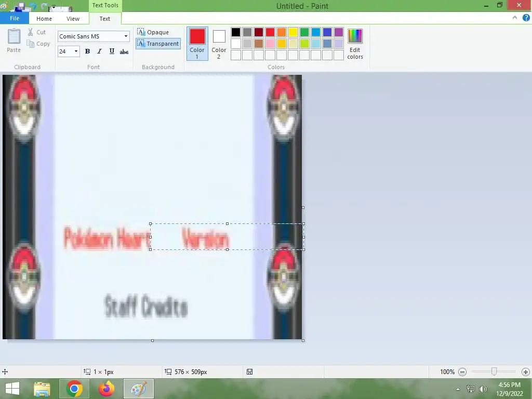Click Undo in quick access toolbar
This screenshot has width=532, height=399.
pyautogui.click(x=32, y=6)
